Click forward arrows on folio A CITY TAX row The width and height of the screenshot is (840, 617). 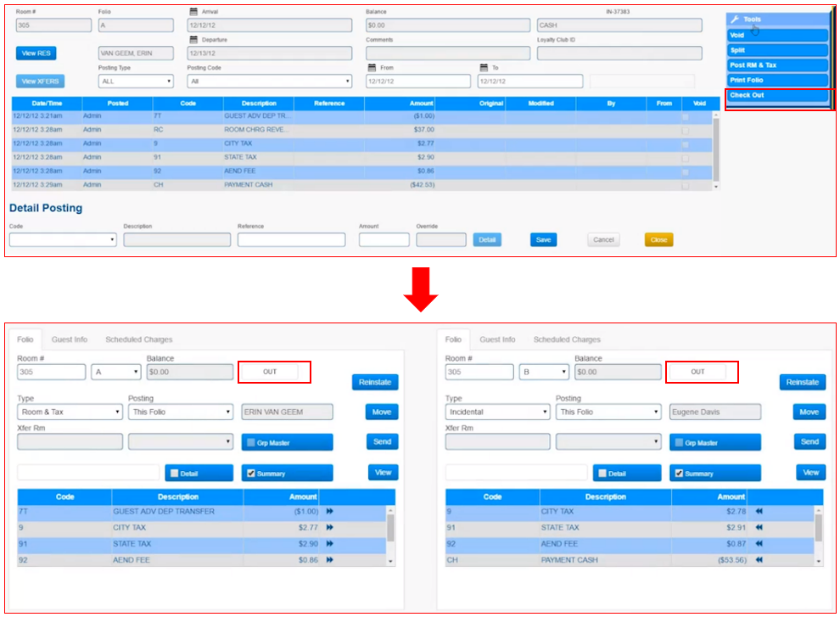tap(329, 527)
